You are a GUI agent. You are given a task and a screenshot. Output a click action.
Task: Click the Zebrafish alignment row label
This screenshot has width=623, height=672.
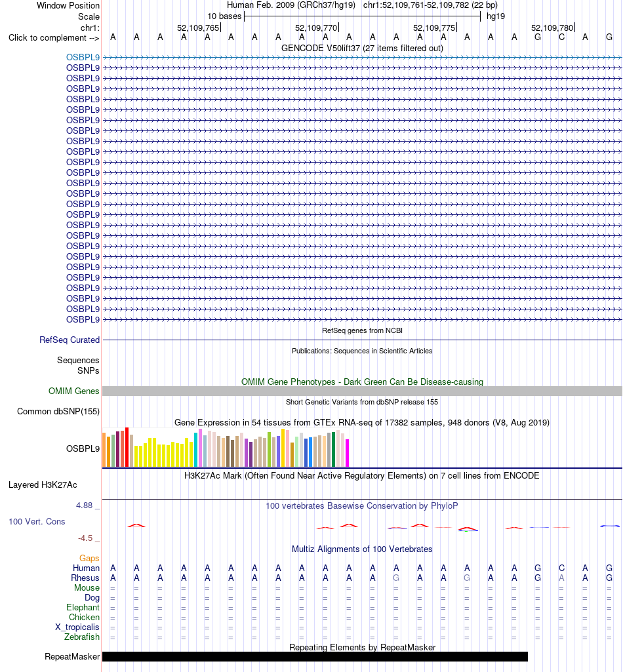pyautogui.click(x=82, y=637)
